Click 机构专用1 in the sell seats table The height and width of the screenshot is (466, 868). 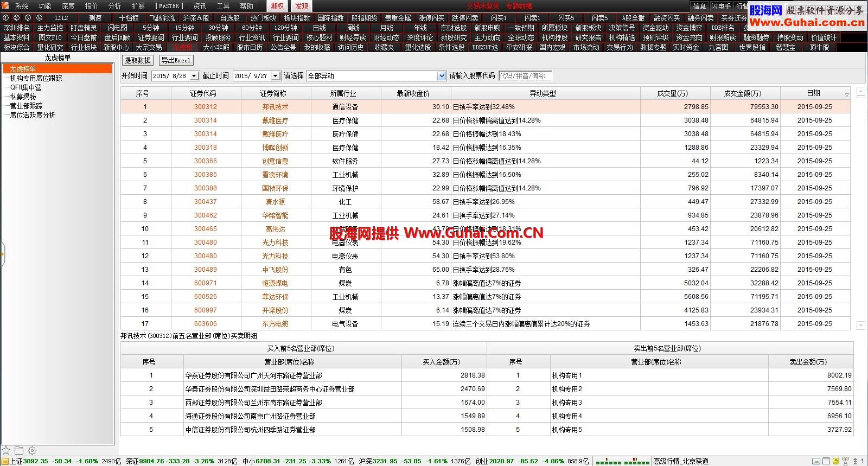pos(567,375)
